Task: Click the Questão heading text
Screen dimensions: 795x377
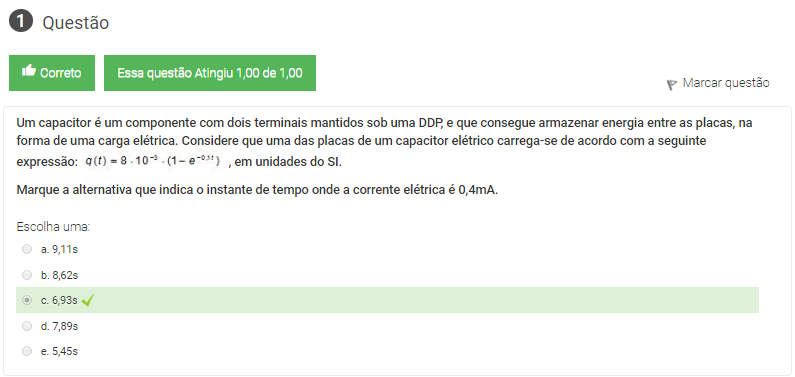Action: 76,23
